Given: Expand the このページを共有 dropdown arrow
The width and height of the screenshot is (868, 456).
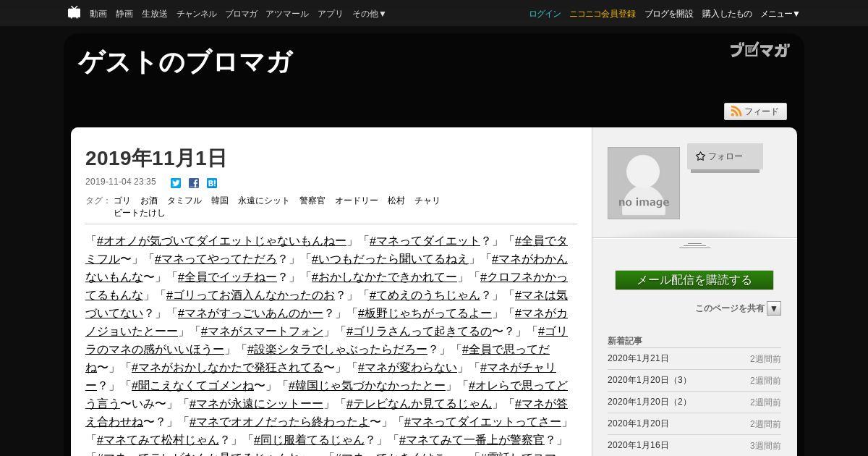Looking at the screenshot, I should (774, 308).
